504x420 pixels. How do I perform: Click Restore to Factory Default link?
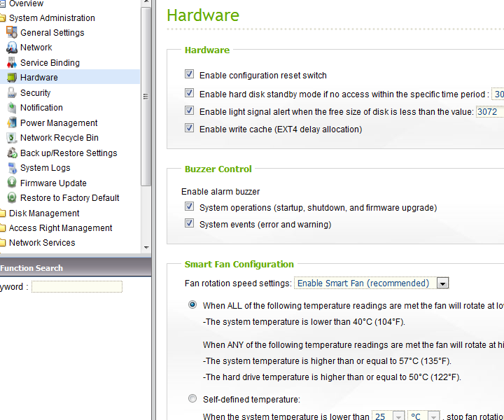point(69,198)
